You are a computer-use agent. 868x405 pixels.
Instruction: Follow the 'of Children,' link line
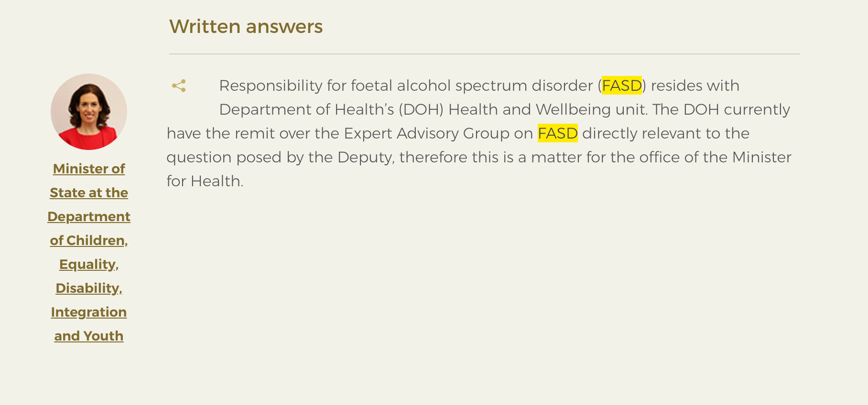pos(89,240)
